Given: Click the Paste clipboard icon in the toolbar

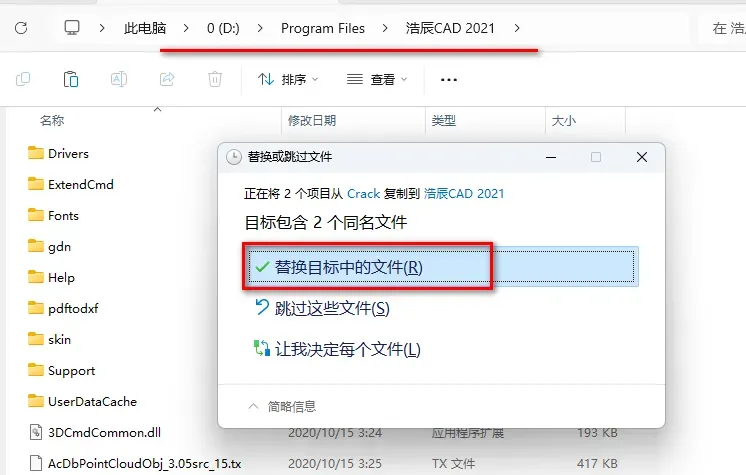Looking at the screenshot, I should point(71,79).
